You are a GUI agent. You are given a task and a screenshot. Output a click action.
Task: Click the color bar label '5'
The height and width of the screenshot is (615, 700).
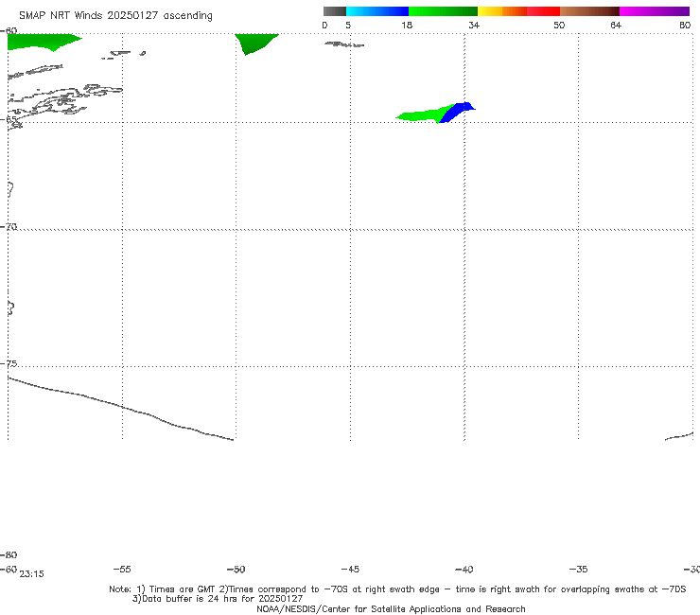(x=348, y=25)
